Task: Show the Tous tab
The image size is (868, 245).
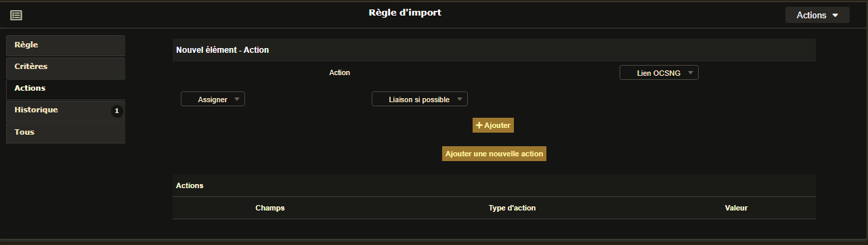Action: (66, 133)
